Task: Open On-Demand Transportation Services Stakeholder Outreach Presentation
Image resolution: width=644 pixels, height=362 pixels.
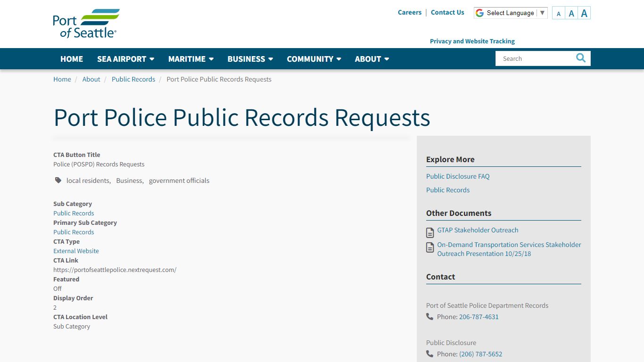Action: tap(509, 249)
